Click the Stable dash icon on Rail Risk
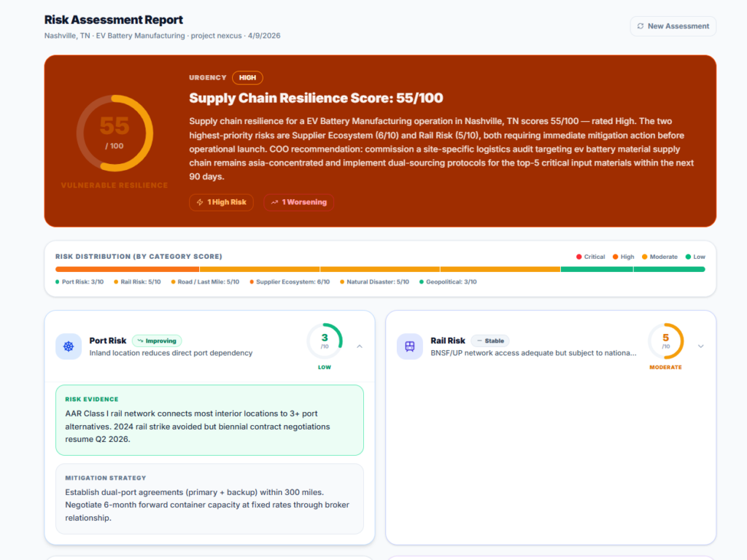This screenshot has width=747, height=560. coord(479,341)
